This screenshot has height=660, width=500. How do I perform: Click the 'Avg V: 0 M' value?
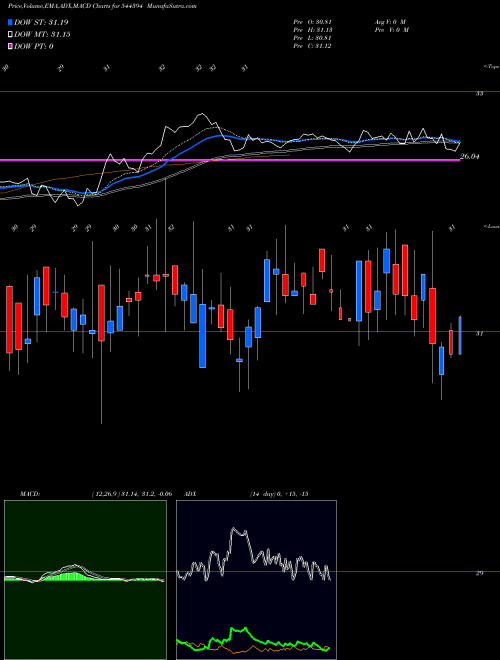pyautogui.click(x=389, y=22)
